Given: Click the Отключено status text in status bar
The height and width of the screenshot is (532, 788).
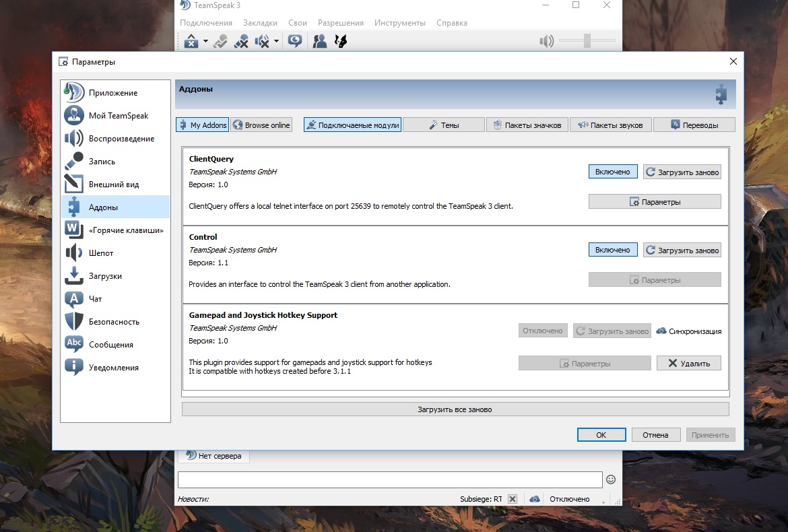Looking at the screenshot, I should (x=569, y=499).
